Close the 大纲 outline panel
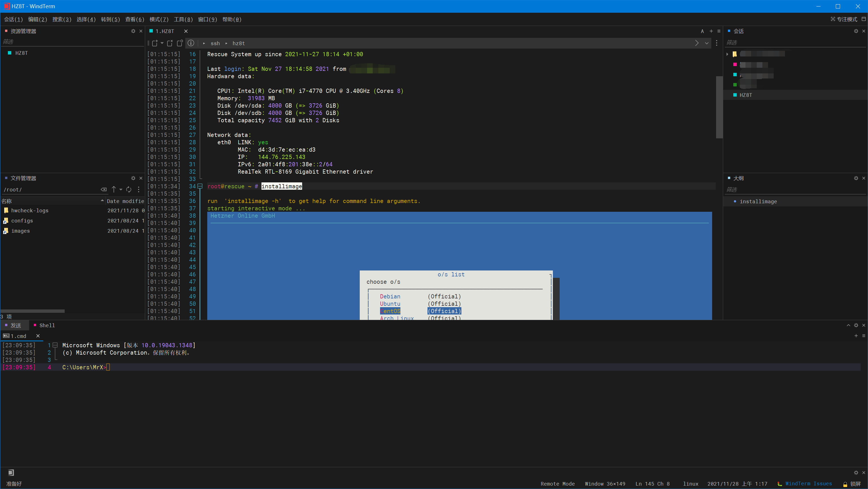This screenshot has width=868, height=489. pyautogui.click(x=863, y=178)
